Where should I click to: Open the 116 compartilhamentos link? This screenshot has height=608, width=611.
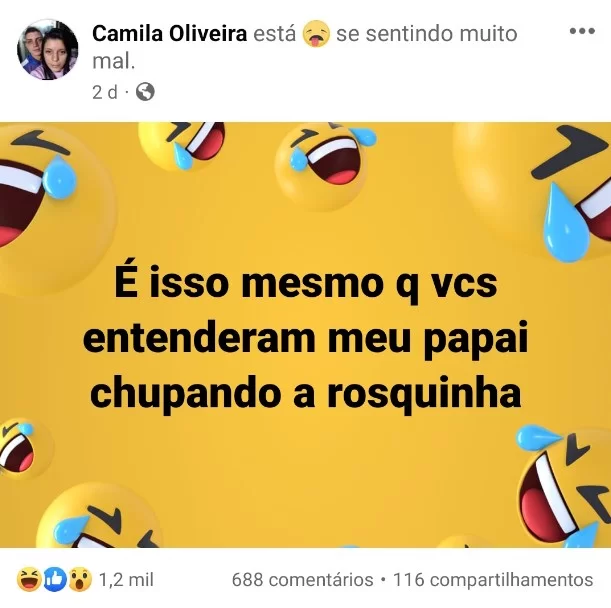point(493,580)
